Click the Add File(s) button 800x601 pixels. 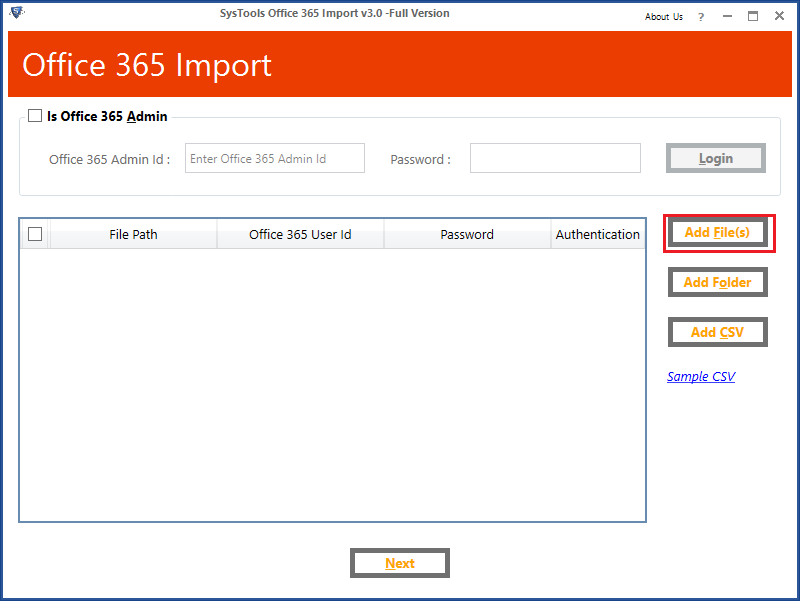(717, 233)
